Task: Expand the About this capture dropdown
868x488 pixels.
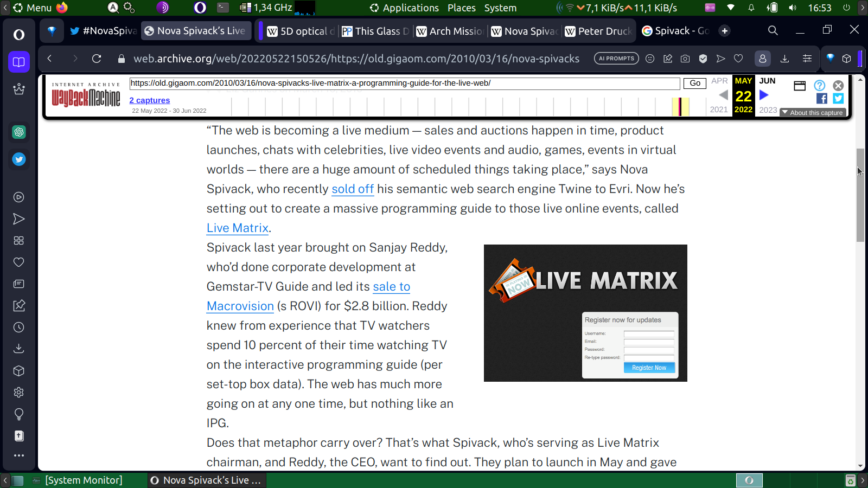Action: 813,113
